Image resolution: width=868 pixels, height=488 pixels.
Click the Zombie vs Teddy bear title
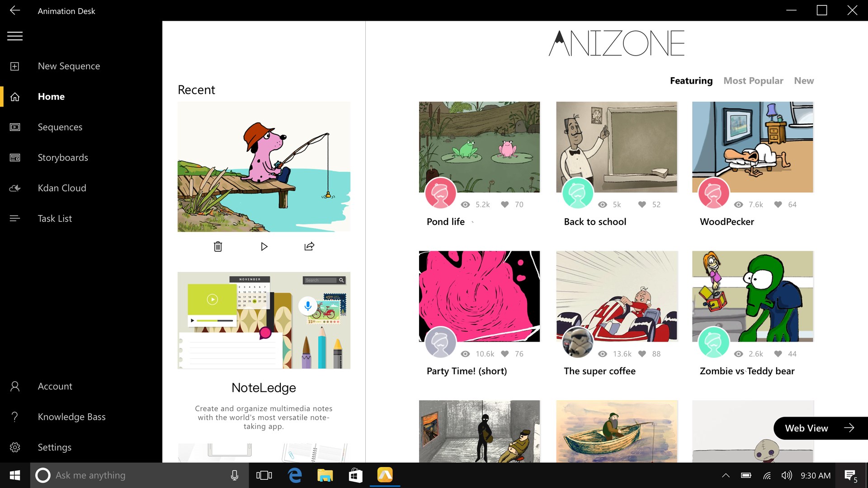747,371
